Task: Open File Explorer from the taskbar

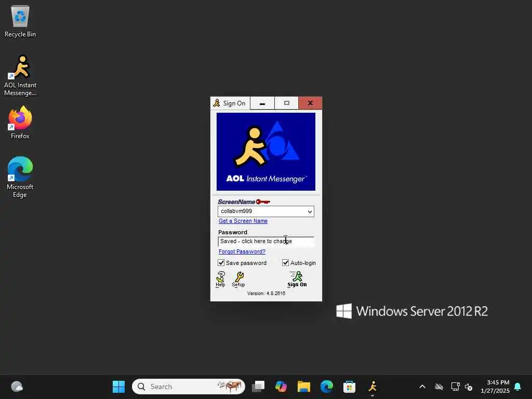Action: coord(303,387)
